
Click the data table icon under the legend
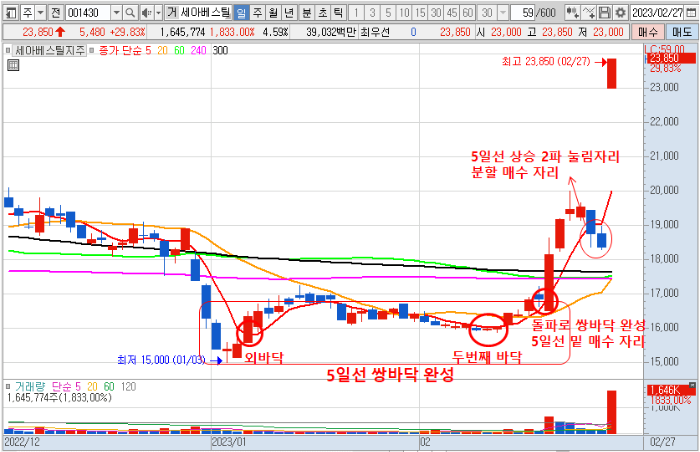(x=13, y=66)
